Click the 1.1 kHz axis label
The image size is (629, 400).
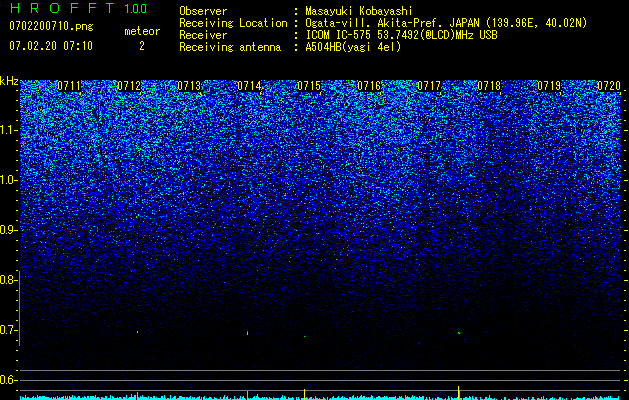(8, 130)
